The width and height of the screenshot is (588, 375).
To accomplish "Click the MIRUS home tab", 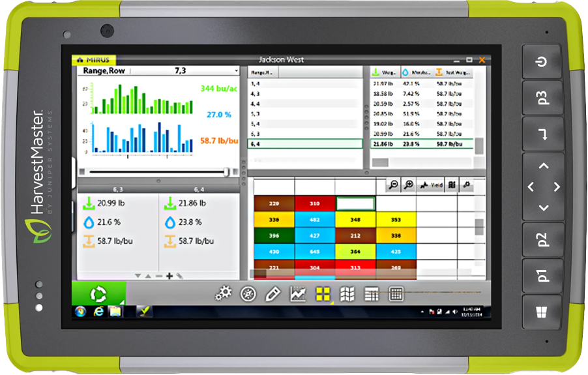I will (95, 60).
